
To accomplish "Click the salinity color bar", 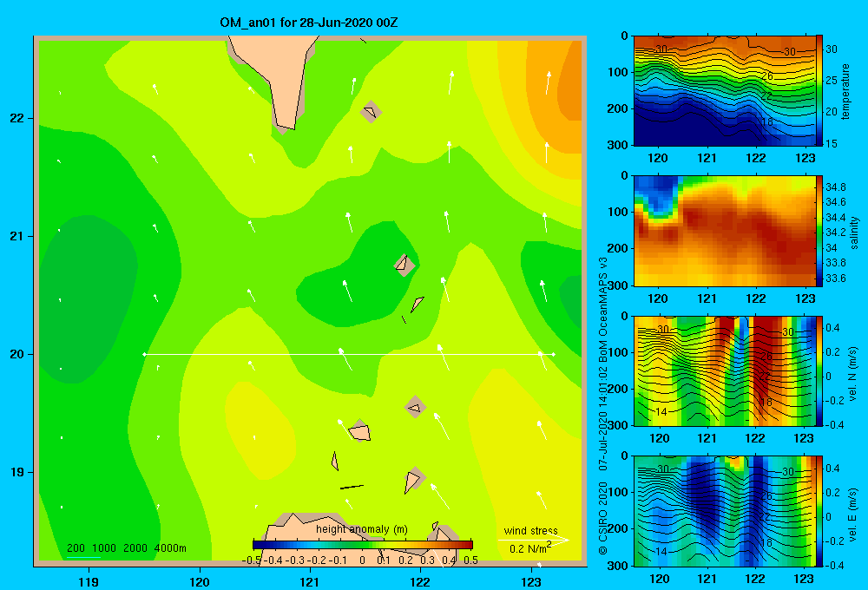I will pyautogui.click(x=819, y=231).
